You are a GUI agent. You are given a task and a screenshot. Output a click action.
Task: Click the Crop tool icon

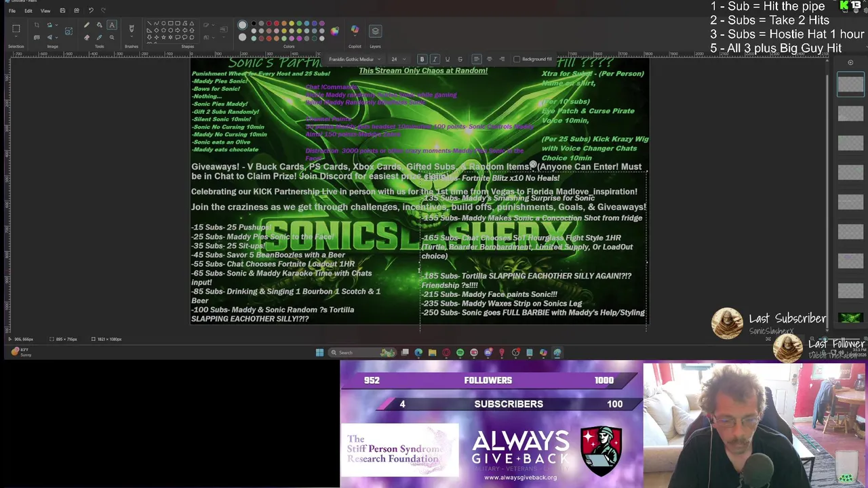[37, 25]
